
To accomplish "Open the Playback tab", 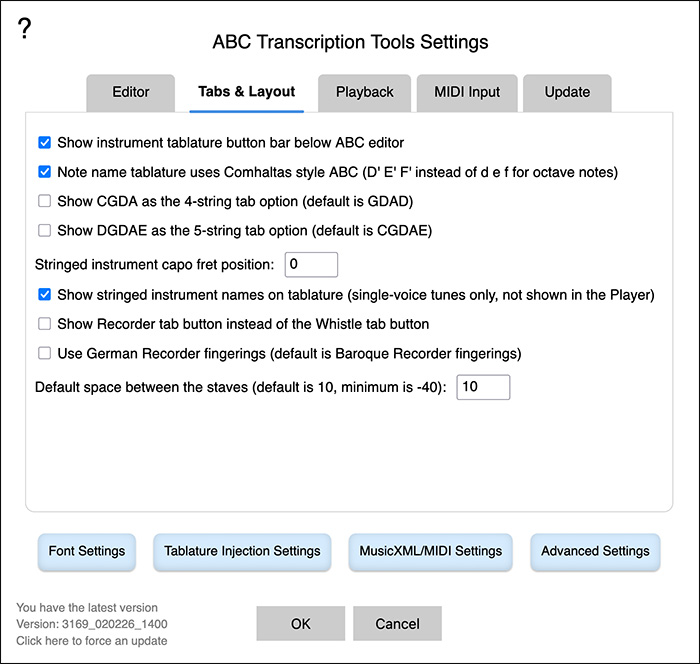I will pyautogui.click(x=364, y=92).
